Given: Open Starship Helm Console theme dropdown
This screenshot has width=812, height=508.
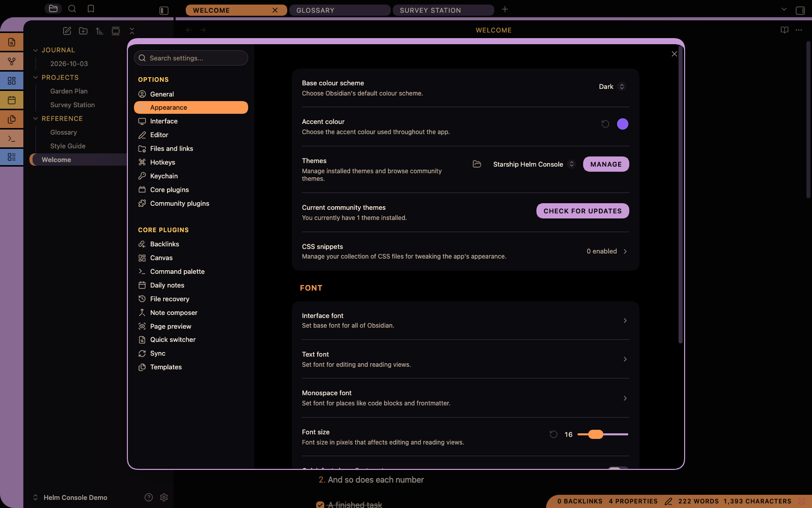Looking at the screenshot, I should click(533, 164).
